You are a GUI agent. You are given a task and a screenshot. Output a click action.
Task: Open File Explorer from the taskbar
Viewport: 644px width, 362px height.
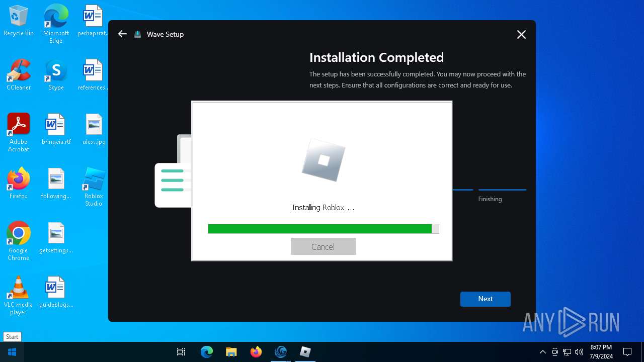pyautogui.click(x=231, y=352)
